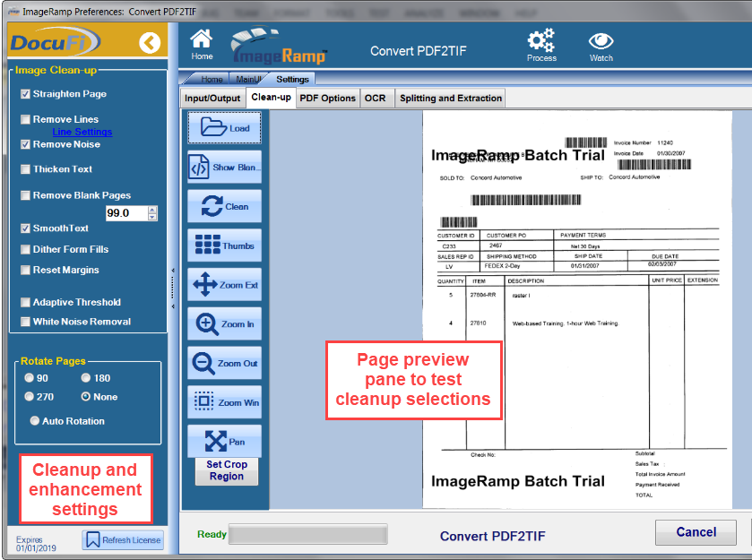Viewport: 752px width, 560px height.
Task: Go to the Home icon in header
Action: [202, 44]
